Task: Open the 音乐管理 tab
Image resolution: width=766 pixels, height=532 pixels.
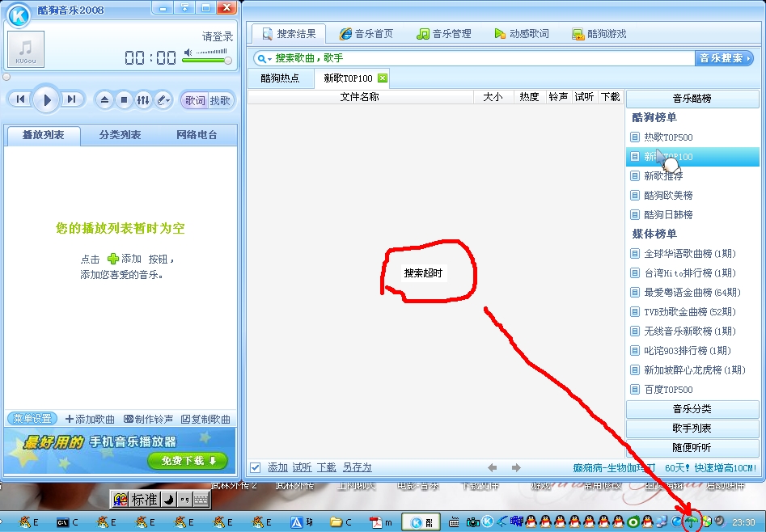Action: [x=444, y=34]
